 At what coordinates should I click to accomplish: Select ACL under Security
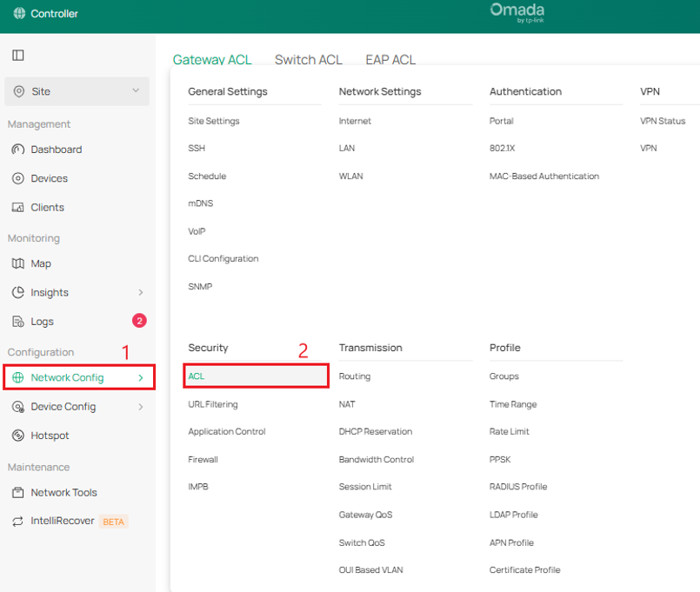click(x=256, y=376)
